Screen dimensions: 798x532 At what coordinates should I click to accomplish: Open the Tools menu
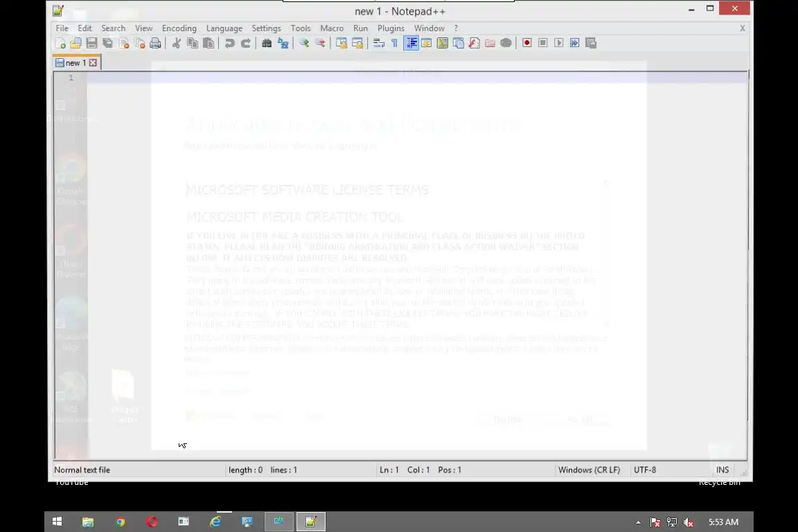300,28
